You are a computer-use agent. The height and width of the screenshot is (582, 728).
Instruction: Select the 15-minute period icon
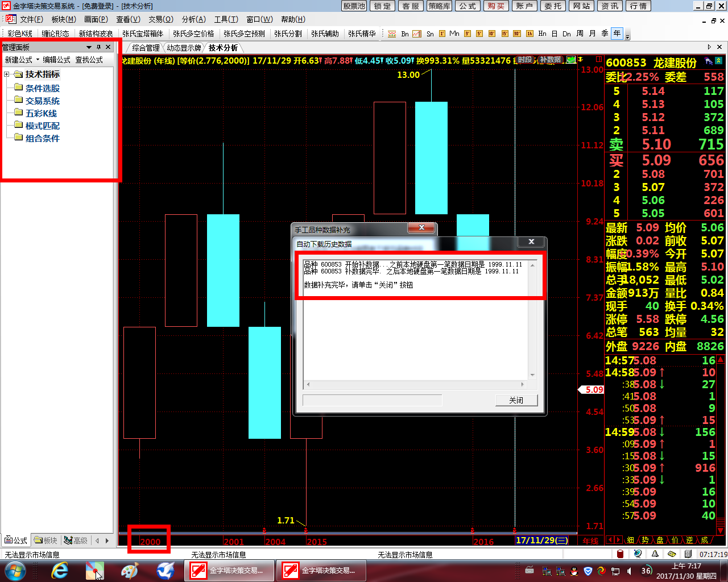(504, 34)
